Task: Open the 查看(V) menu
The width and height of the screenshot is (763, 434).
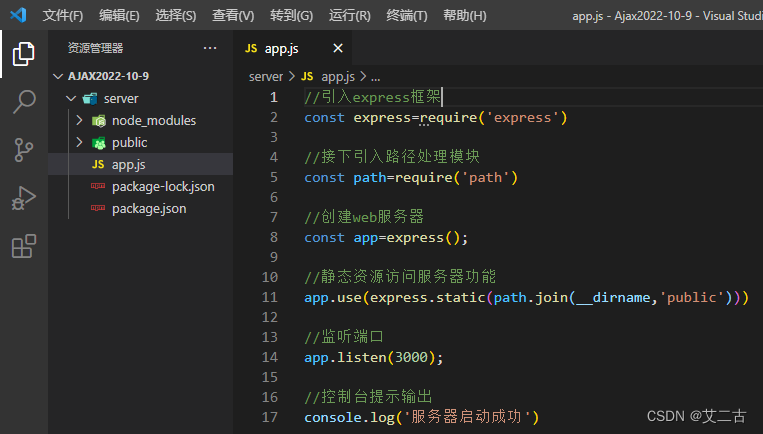Action: point(233,16)
